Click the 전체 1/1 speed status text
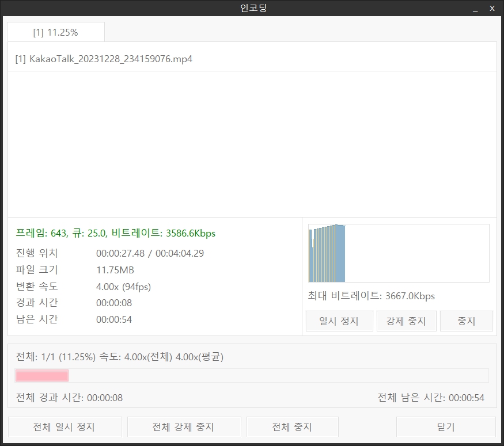The width and height of the screenshot is (504, 446). tap(120, 357)
